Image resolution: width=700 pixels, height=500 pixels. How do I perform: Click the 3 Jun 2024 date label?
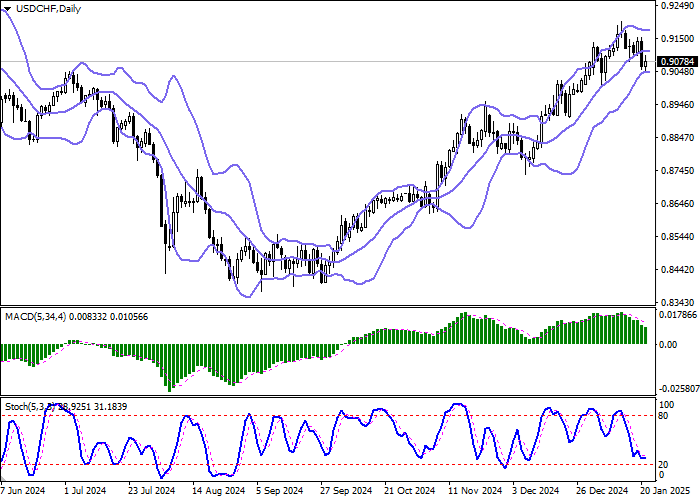[x=23, y=491]
